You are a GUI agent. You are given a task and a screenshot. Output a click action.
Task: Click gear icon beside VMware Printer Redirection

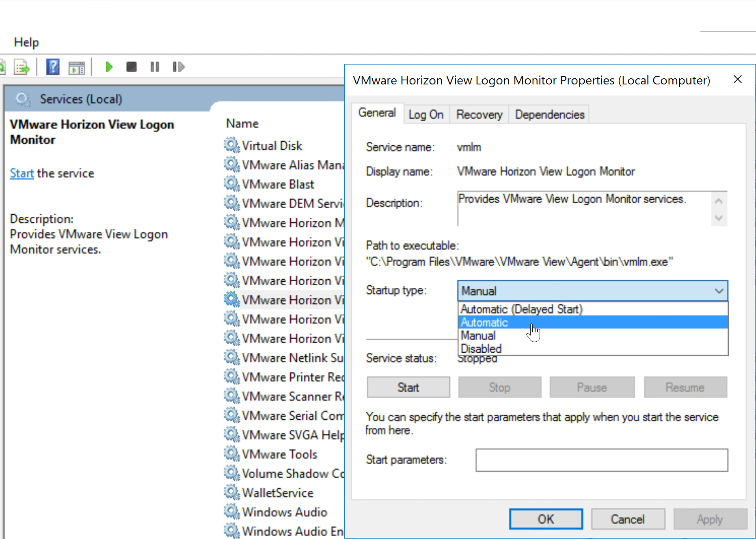point(232,376)
